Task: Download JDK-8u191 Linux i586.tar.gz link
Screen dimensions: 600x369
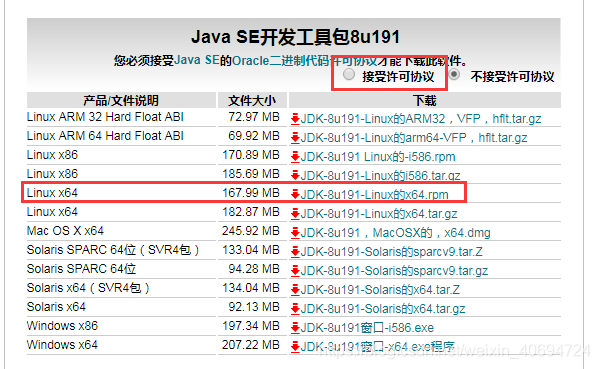Action: coord(381,176)
